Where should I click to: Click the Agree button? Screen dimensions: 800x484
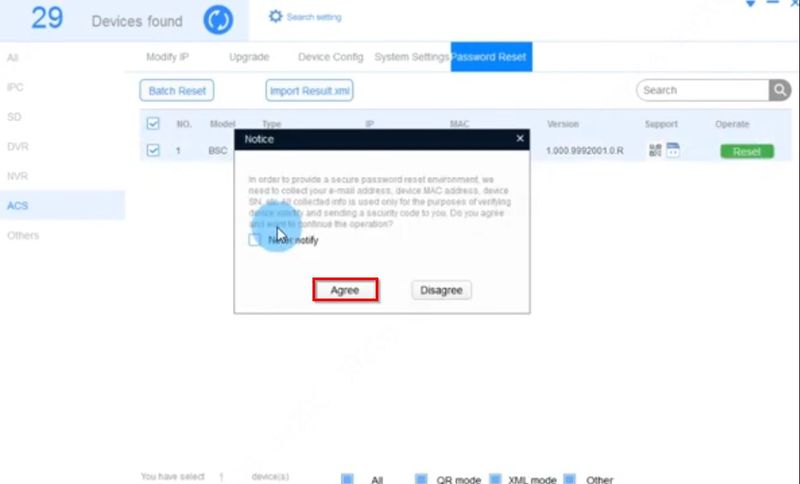click(345, 290)
